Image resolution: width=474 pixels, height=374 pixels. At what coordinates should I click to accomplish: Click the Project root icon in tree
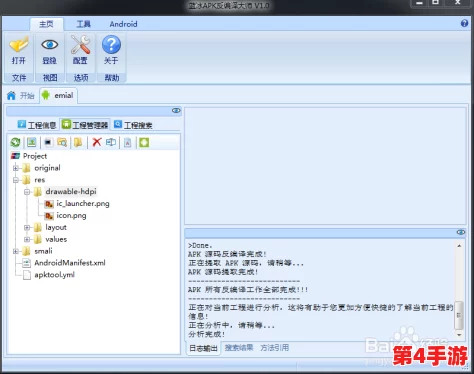click(15, 156)
